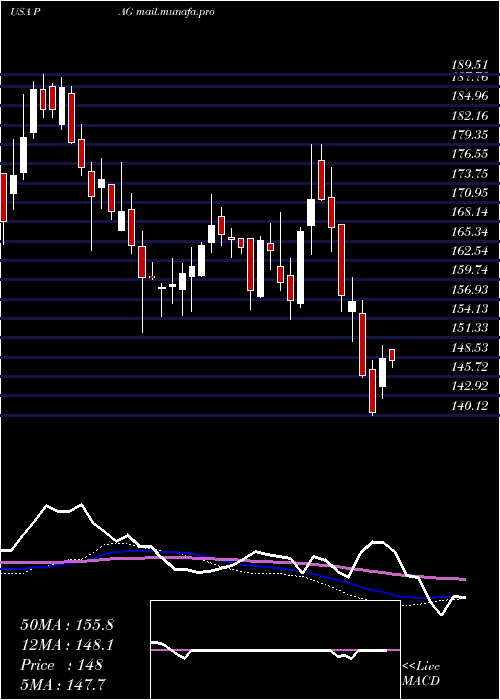Click the 148.53 price axis label

470,347
